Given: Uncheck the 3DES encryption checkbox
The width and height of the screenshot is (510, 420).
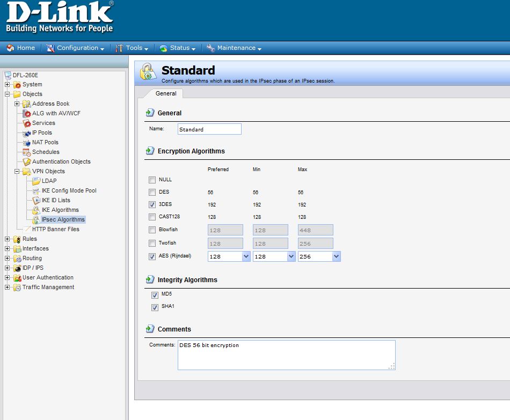Looking at the screenshot, I should point(152,205).
